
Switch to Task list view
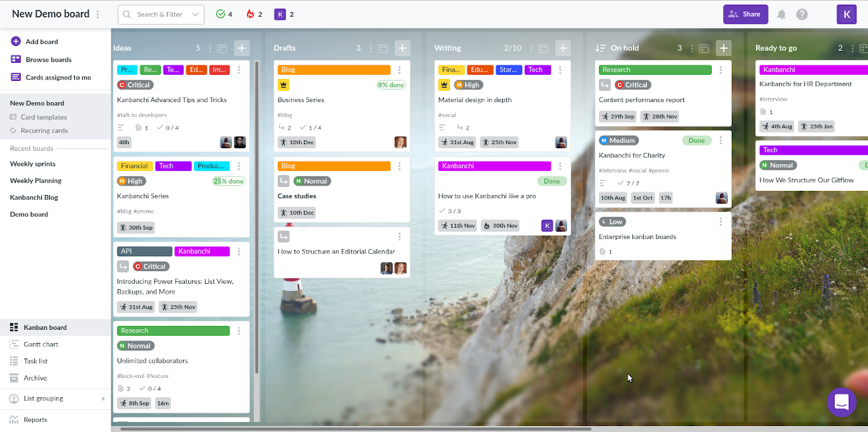pyautogui.click(x=55, y=361)
